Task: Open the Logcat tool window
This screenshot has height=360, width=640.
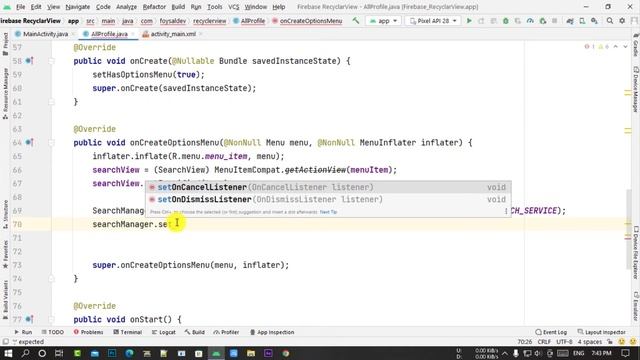Action: click(x=164, y=332)
